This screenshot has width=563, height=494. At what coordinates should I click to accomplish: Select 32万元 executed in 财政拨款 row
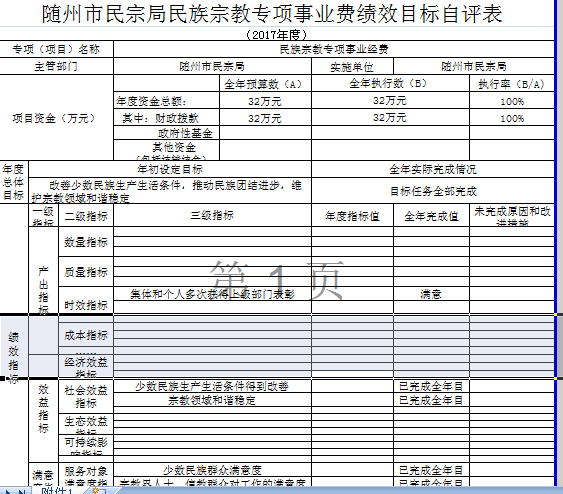click(390, 117)
